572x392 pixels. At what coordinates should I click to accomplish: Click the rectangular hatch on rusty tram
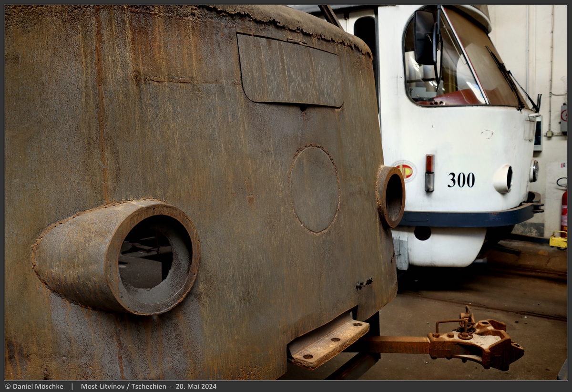coord(290,71)
